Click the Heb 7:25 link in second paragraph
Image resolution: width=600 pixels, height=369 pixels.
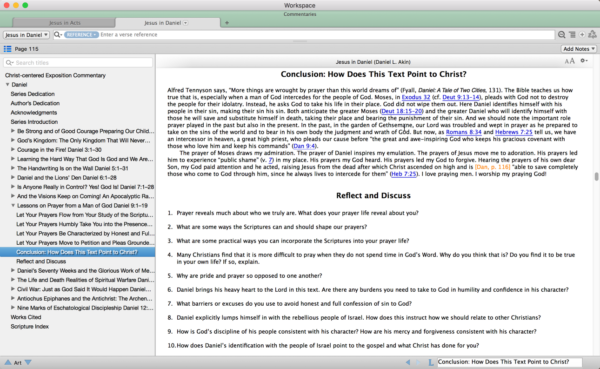pos(404,174)
